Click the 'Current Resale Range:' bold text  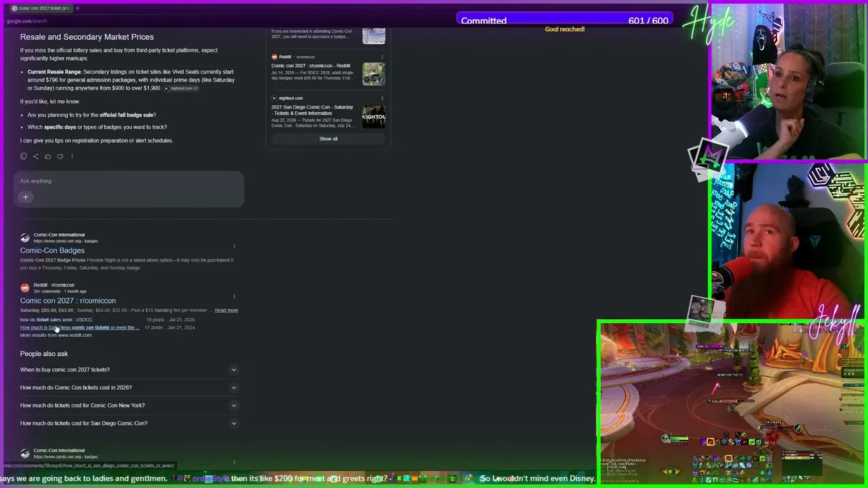pos(55,72)
